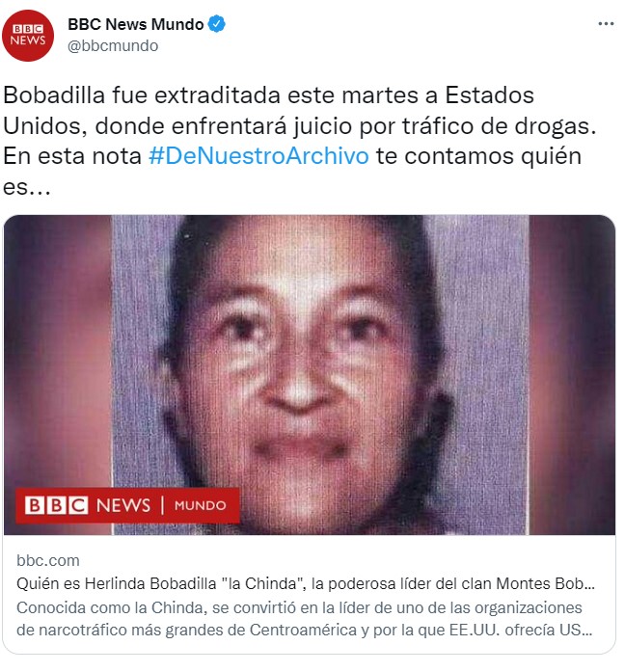This screenshot has width=625, height=672.
Task: Click the white BBC blocks logo in banner
Action: pyautogui.click(x=56, y=505)
